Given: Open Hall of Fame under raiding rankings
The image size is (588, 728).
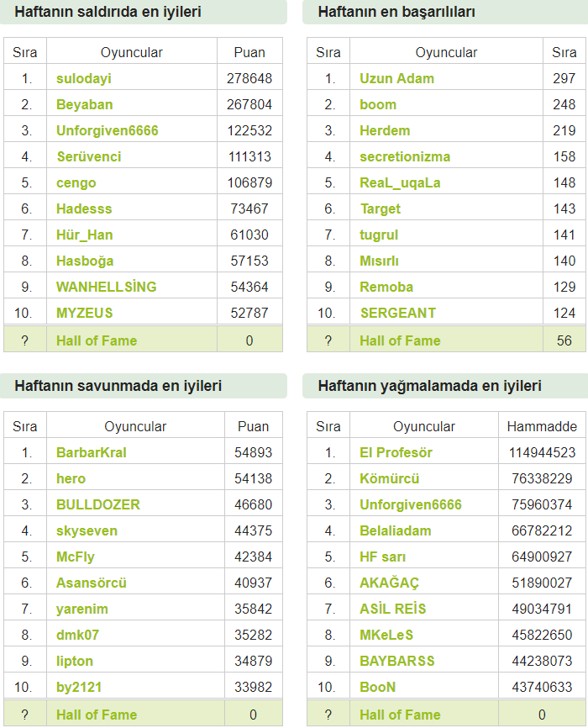Looking at the screenshot, I should click(x=400, y=715).
